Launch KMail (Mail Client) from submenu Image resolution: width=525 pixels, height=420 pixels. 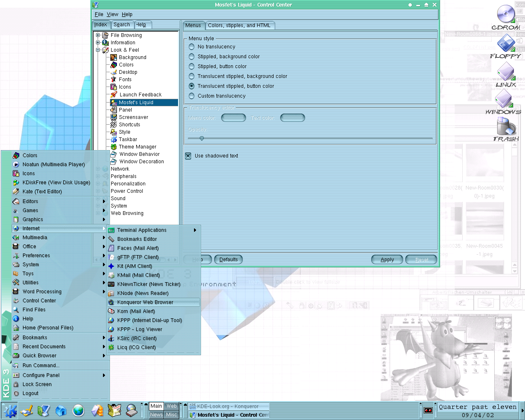(x=153, y=275)
